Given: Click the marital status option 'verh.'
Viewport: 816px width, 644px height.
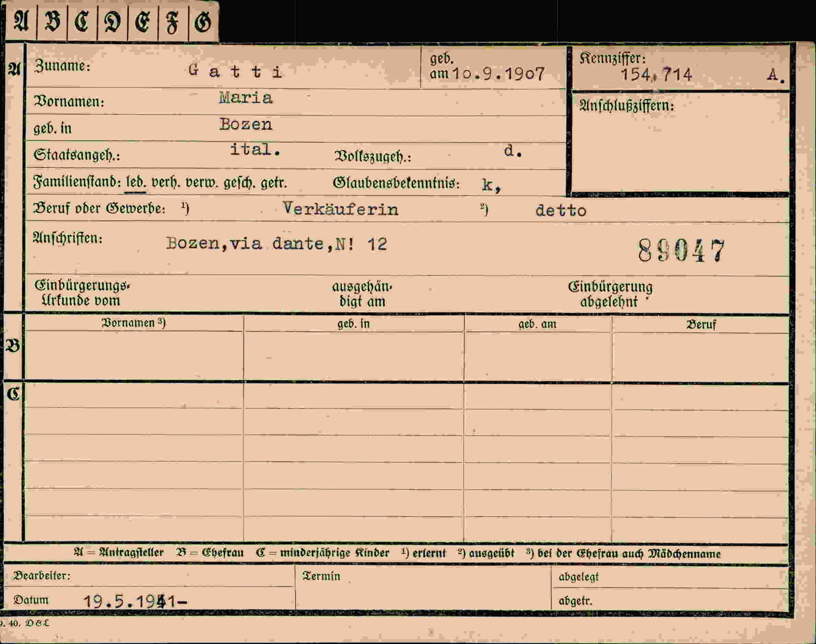Looking at the screenshot, I should [165, 183].
